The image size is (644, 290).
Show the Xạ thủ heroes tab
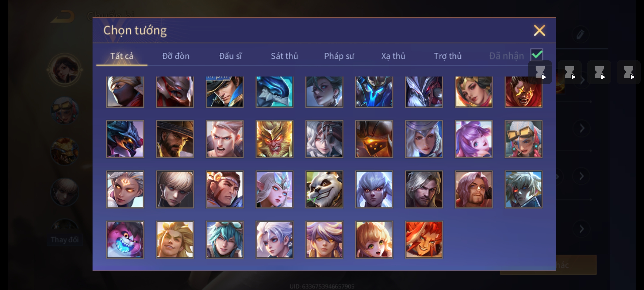[x=393, y=56]
